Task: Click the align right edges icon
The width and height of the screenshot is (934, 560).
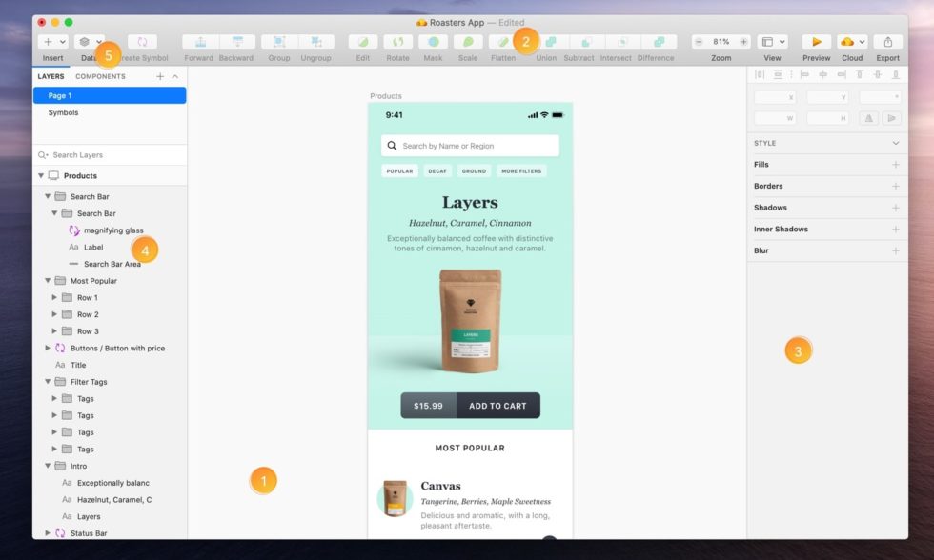Action: click(x=841, y=74)
